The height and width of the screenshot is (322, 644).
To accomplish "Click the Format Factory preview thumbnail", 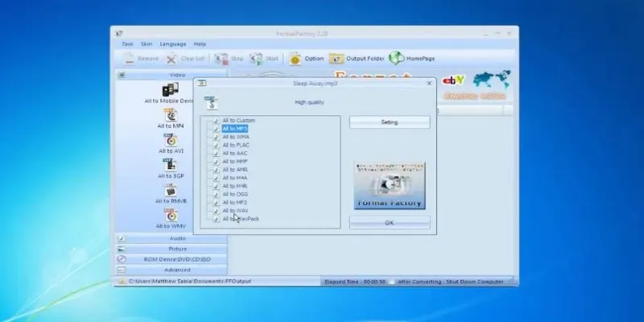I will point(390,186).
